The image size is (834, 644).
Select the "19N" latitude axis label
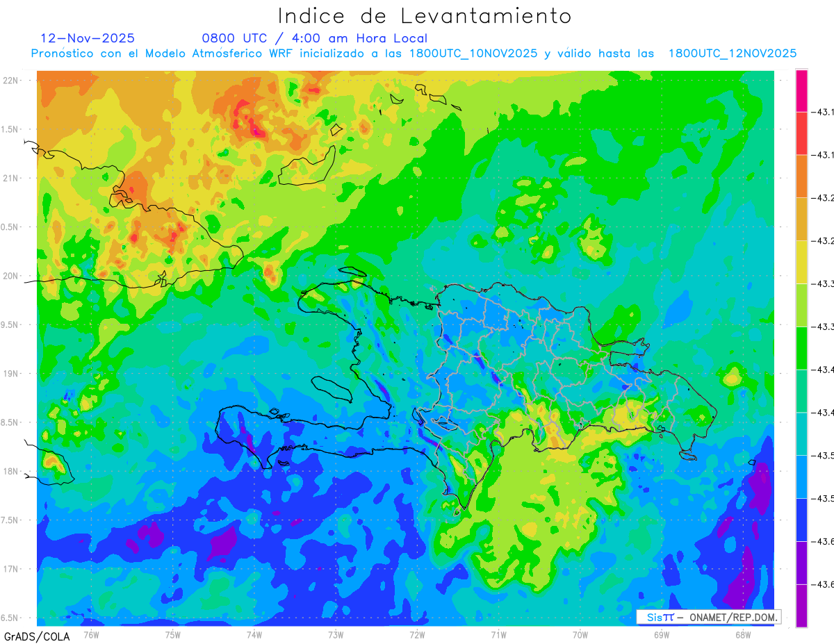coord(12,374)
